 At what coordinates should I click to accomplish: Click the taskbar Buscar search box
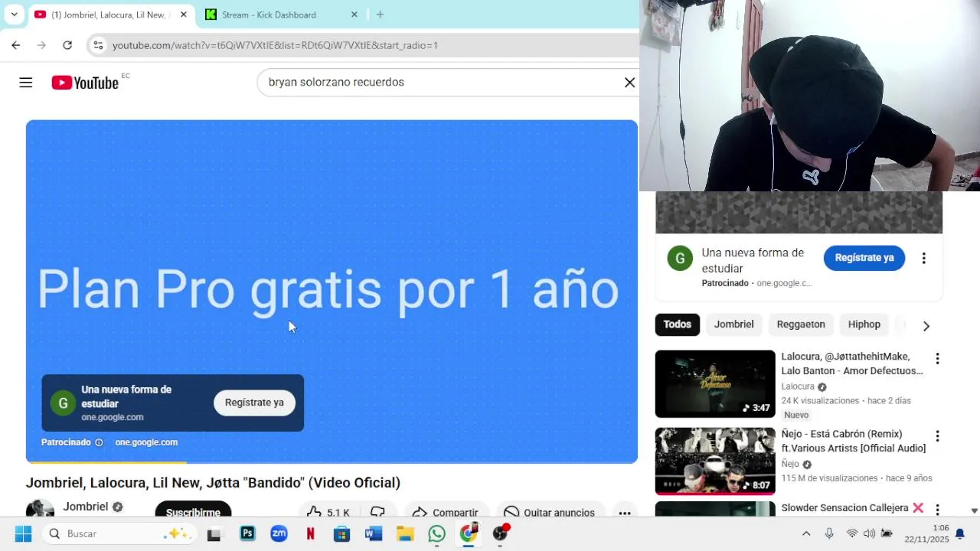click(x=119, y=533)
